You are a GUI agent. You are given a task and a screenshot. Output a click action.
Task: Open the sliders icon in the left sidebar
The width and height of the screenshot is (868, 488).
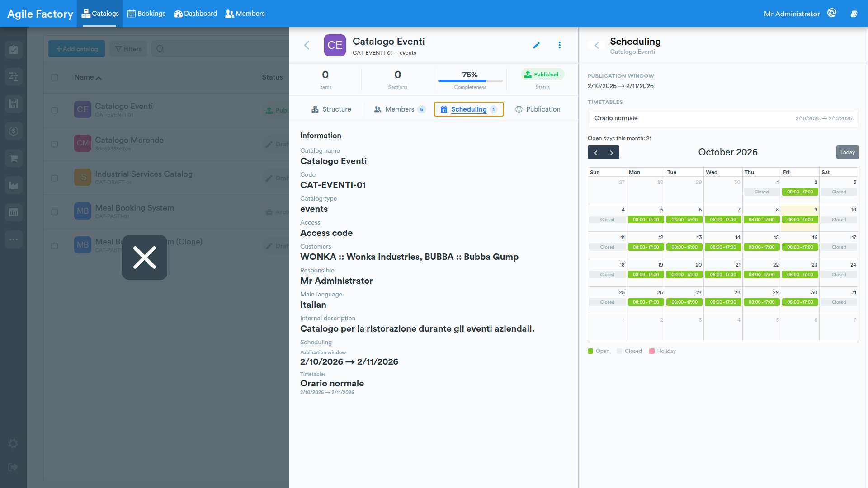point(14,77)
